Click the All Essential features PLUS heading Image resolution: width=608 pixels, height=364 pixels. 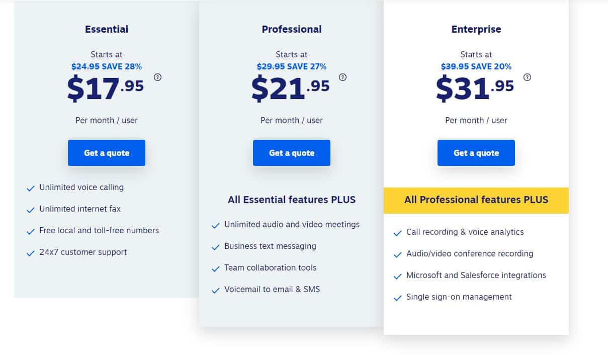292,200
